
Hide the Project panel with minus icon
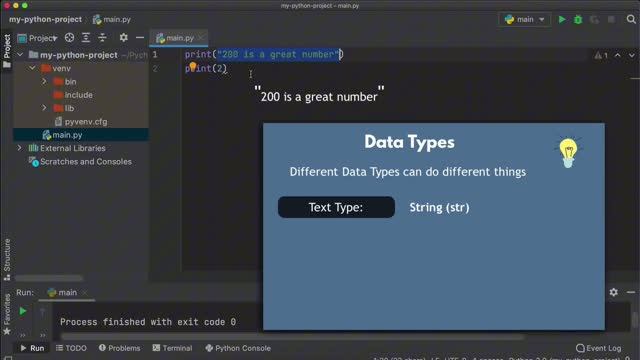(x=140, y=38)
